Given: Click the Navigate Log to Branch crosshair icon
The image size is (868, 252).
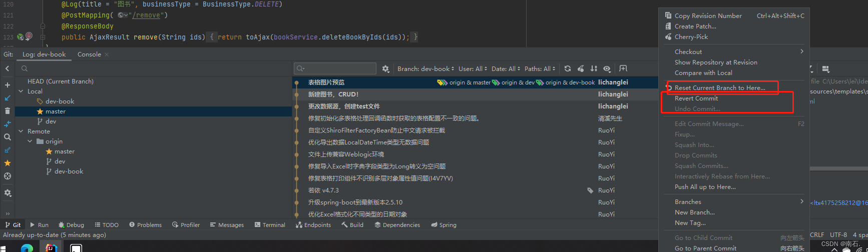Looking at the screenshot, I should click(x=8, y=176).
